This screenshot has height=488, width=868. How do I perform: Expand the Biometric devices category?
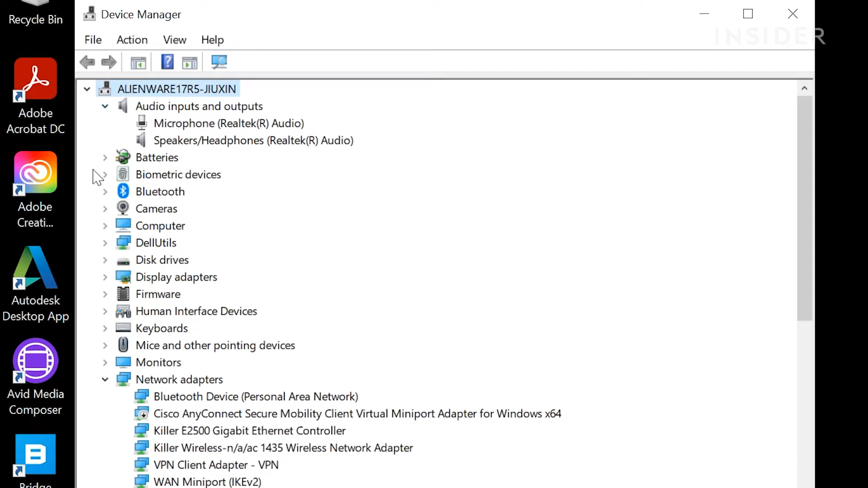(105, 174)
